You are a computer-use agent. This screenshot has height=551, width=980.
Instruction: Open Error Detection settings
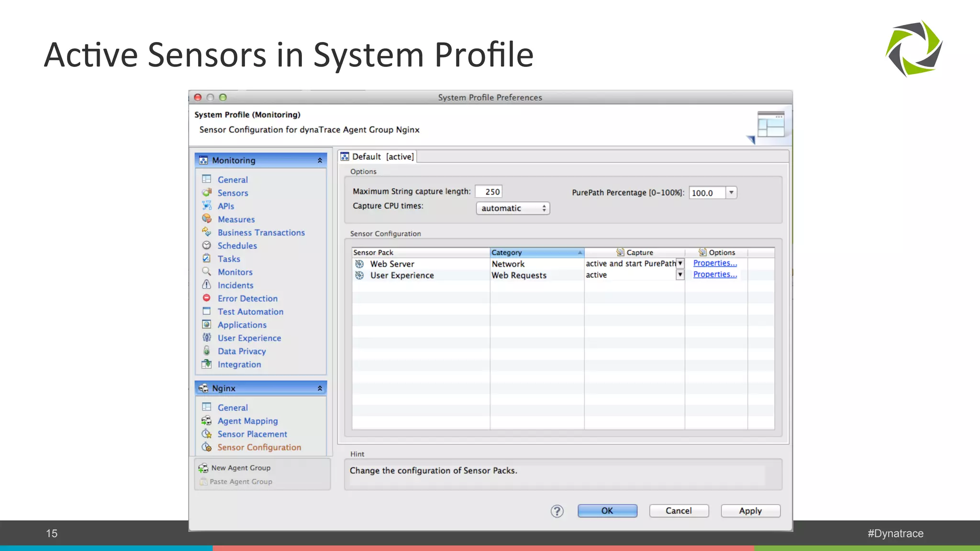click(x=248, y=299)
